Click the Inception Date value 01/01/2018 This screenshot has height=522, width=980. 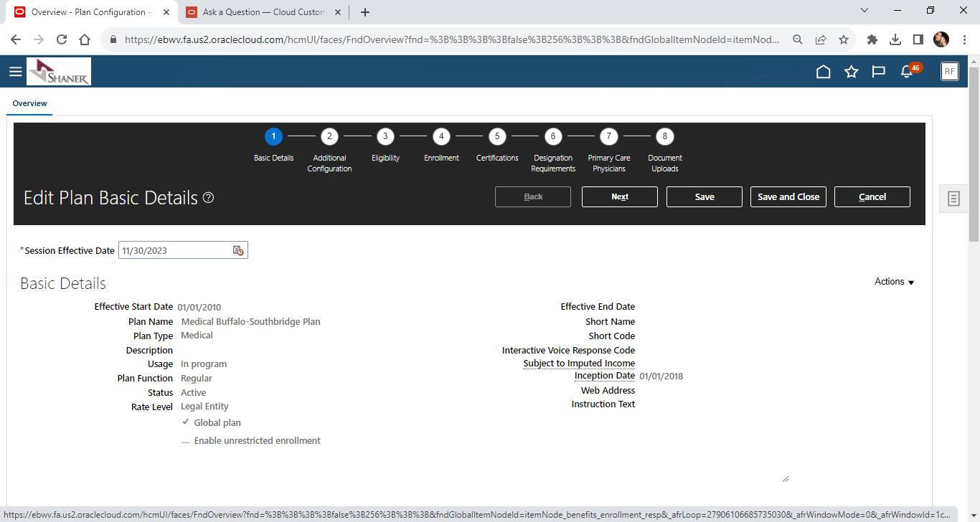pyautogui.click(x=661, y=376)
